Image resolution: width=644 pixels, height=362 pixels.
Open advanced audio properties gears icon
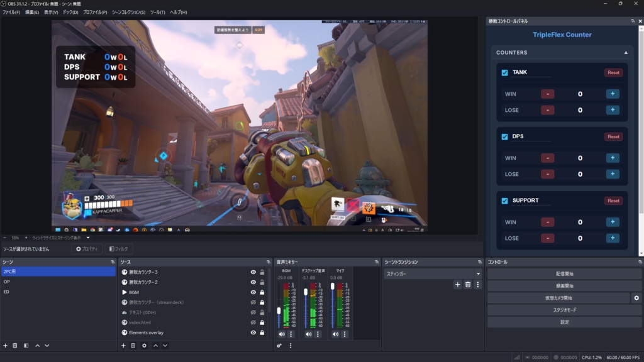coord(279,346)
